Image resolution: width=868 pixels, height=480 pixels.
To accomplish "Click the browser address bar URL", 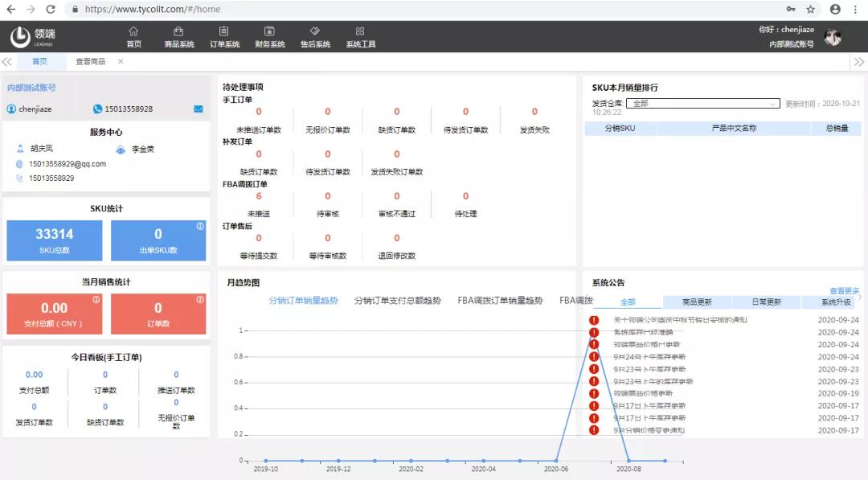I will [x=161, y=10].
